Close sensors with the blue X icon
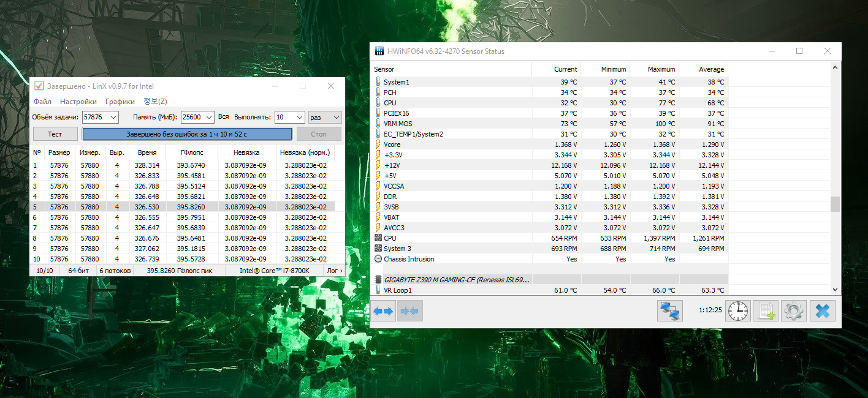Image resolution: width=868 pixels, height=398 pixels. click(x=822, y=311)
